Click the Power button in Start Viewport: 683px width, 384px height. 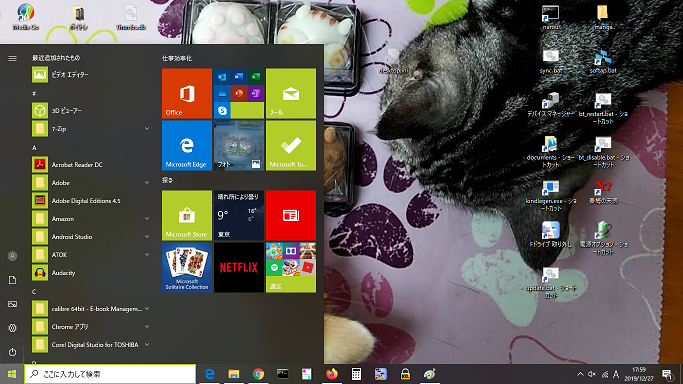(x=12, y=352)
